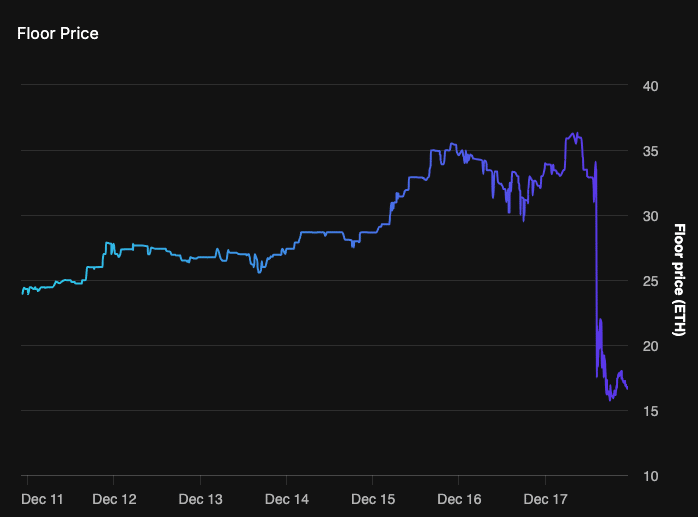Select the Dec 12 x-axis date label
698x517 pixels.
[x=113, y=499]
